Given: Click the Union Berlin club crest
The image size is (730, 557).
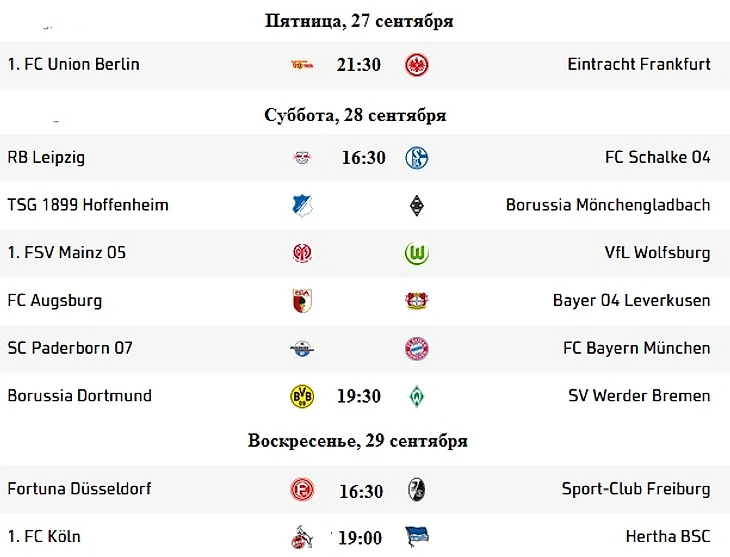Looking at the screenshot, I should [x=302, y=65].
